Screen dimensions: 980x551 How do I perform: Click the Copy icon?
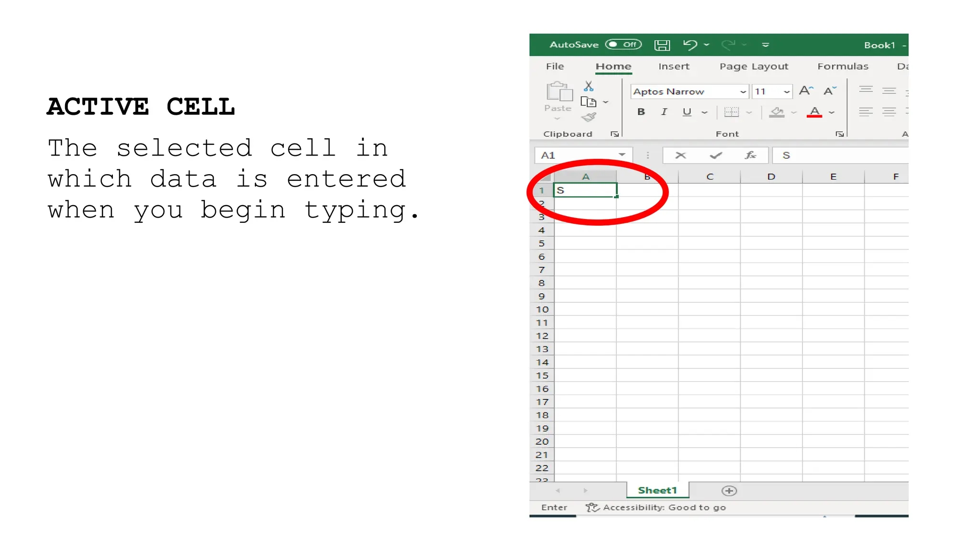588,102
